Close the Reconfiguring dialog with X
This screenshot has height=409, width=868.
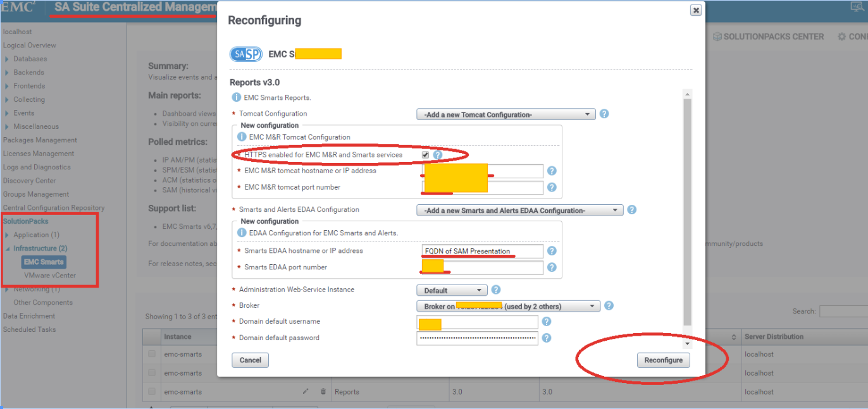click(x=696, y=10)
